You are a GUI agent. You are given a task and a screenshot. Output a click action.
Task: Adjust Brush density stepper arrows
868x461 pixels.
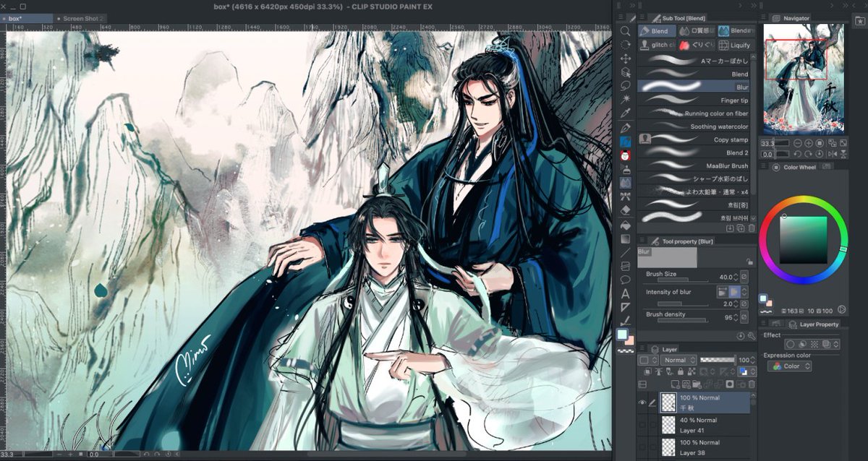point(736,318)
